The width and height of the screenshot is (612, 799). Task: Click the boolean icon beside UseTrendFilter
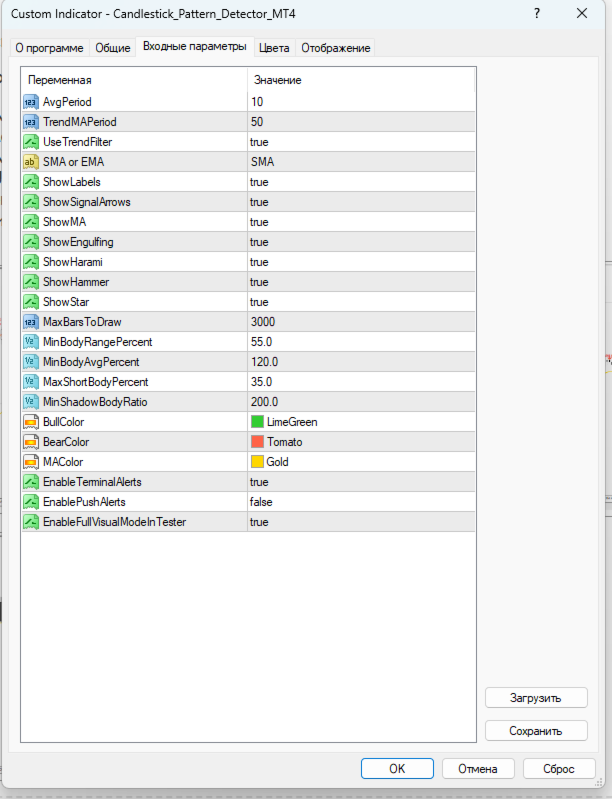coord(31,142)
